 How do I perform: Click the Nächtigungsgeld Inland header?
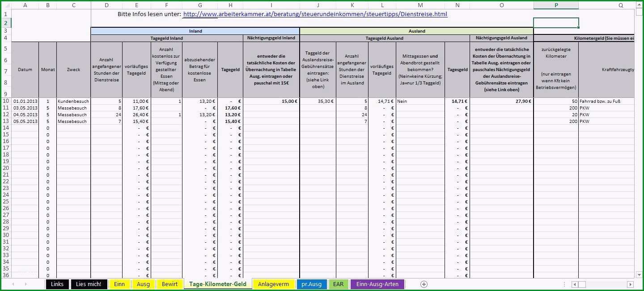271,38
